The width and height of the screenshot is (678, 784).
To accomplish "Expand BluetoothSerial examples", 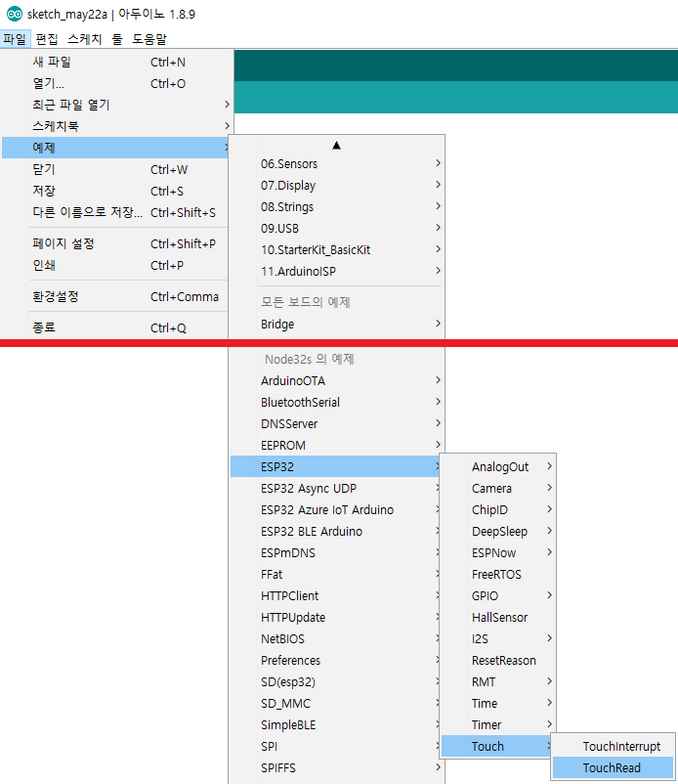I will click(337, 403).
